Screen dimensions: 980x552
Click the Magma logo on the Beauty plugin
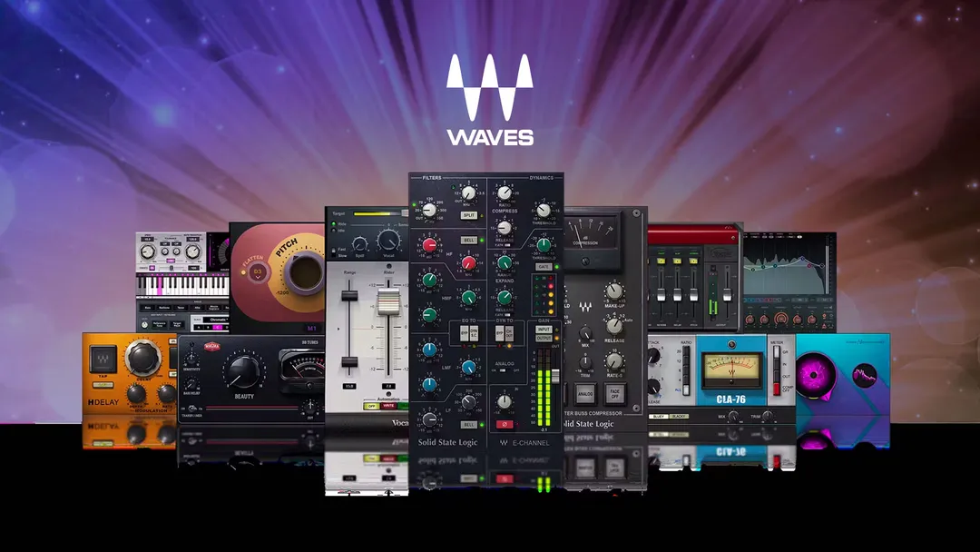212,347
